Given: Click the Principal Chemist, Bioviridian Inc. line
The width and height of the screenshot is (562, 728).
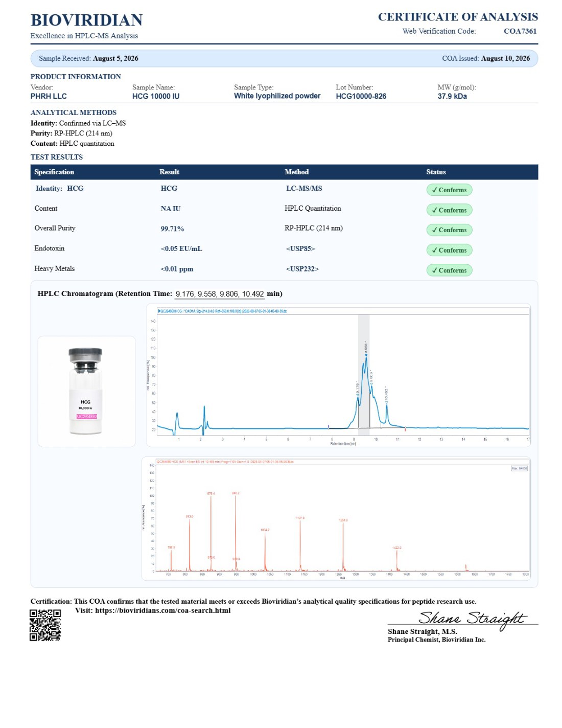Looking at the screenshot, I should (x=437, y=640).
